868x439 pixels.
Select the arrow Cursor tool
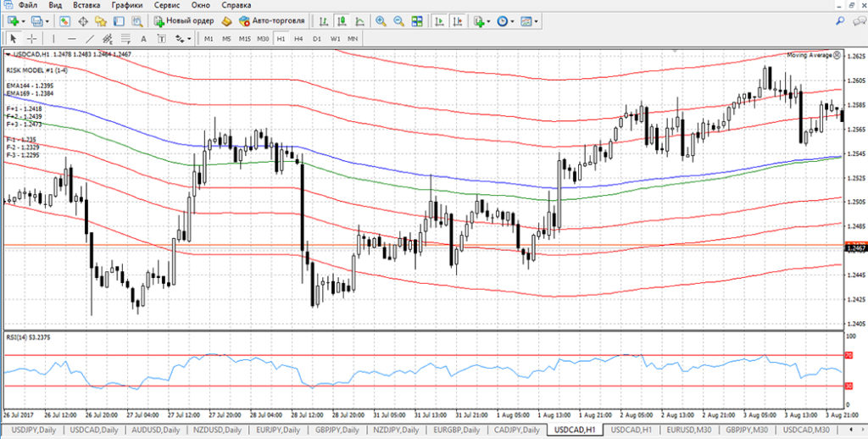(14, 38)
